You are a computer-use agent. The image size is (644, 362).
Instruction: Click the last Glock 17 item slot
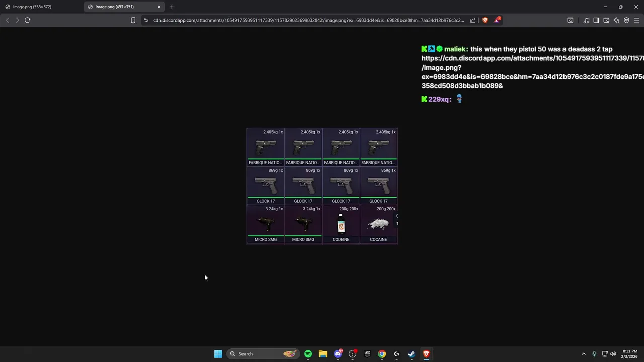click(x=378, y=185)
